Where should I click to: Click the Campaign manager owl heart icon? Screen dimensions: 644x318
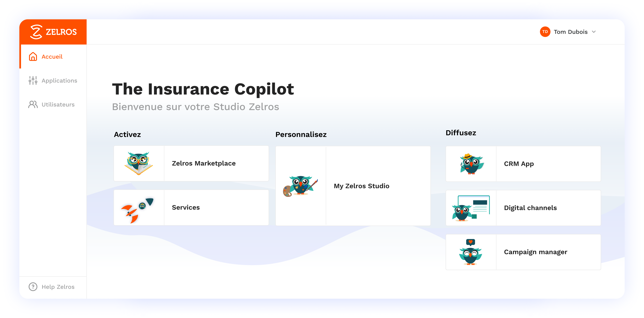coord(470,252)
